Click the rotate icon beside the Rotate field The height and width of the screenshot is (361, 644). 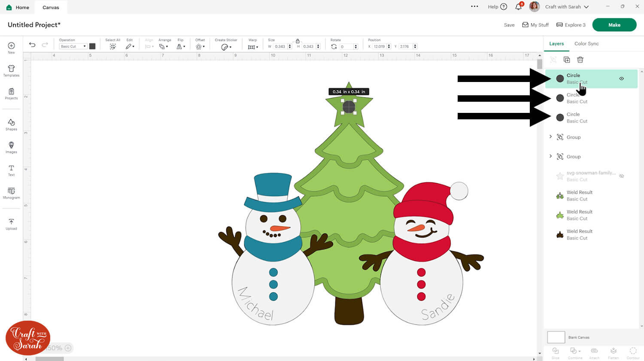pyautogui.click(x=334, y=46)
